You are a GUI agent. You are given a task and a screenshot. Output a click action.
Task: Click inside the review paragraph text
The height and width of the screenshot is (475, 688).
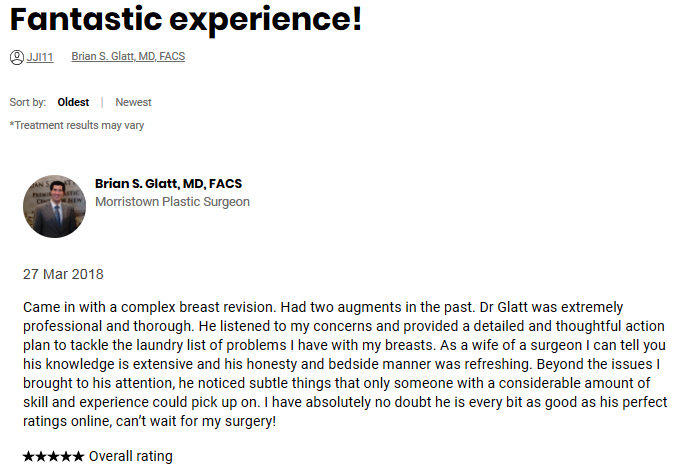[x=345, y=364]
